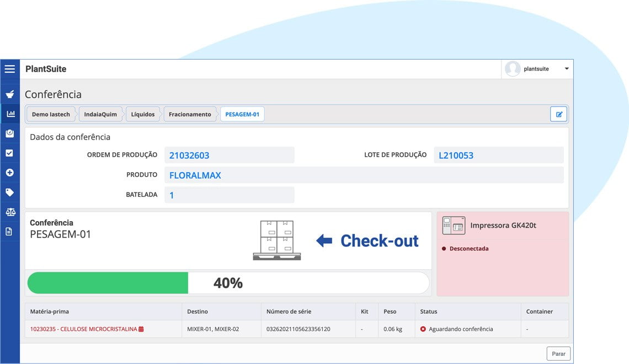Click serial number 03262021105623356120
629x364 pixels.
tap(298, 329)
